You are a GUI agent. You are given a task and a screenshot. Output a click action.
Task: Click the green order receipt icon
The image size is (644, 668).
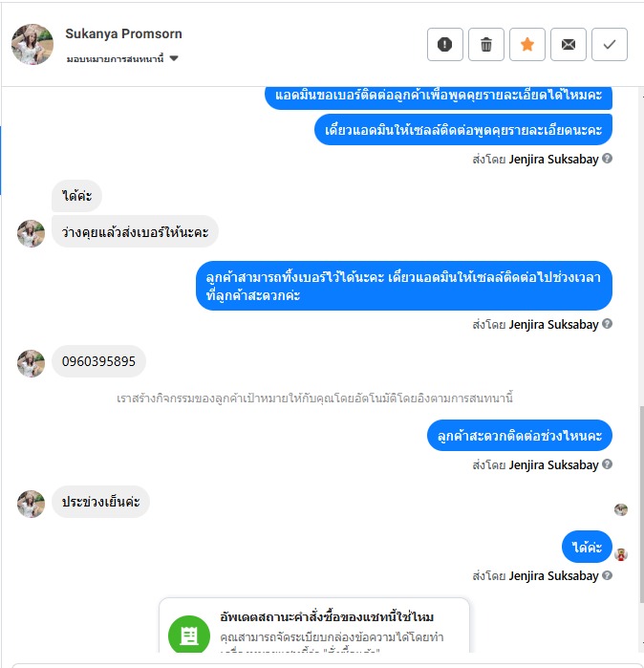pos(189,636)
